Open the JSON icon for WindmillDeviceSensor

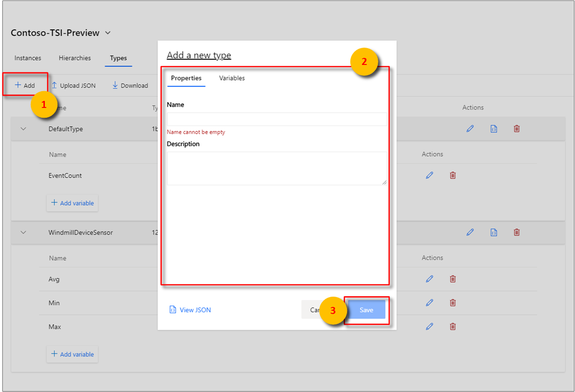coord(493,232)
